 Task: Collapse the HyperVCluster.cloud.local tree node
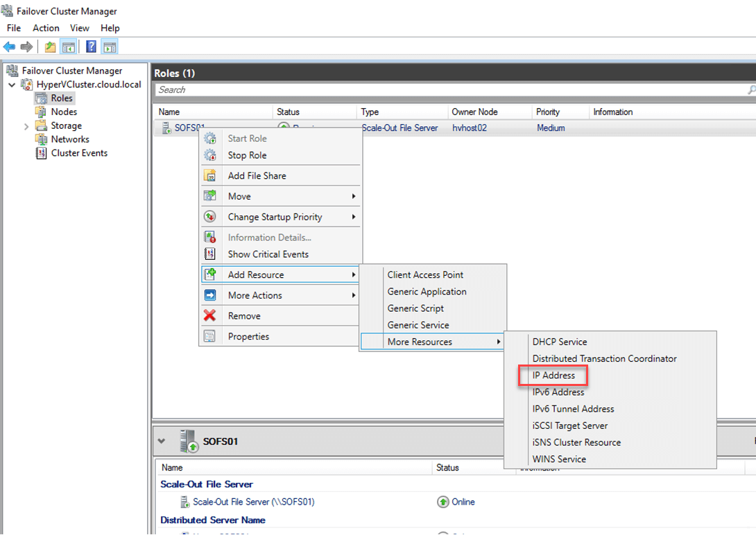[12, 85]
